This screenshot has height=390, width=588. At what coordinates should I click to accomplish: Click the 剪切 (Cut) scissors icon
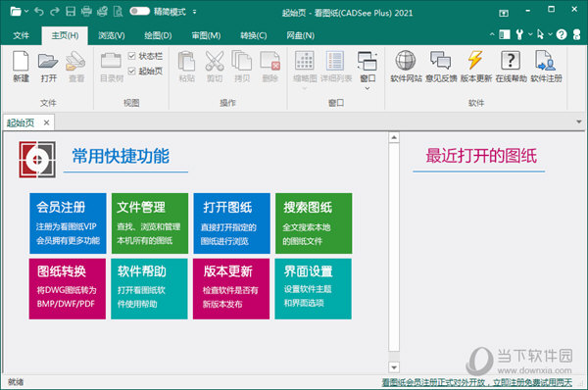point(215,61)
